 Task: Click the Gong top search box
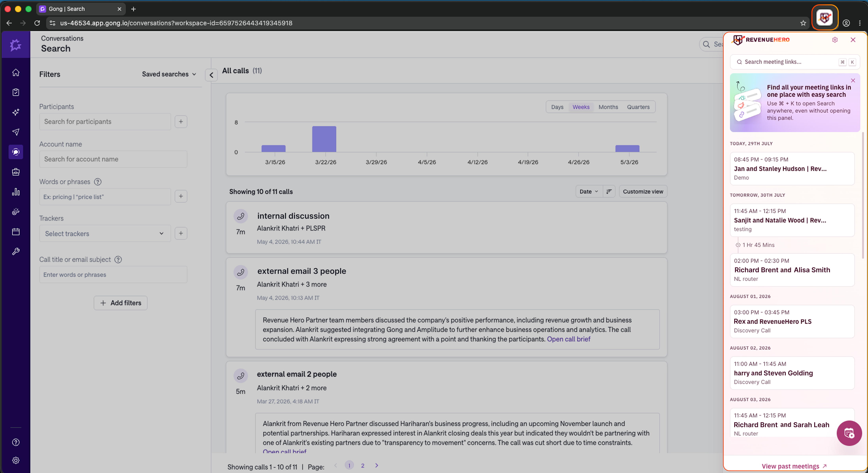(712, 44)
